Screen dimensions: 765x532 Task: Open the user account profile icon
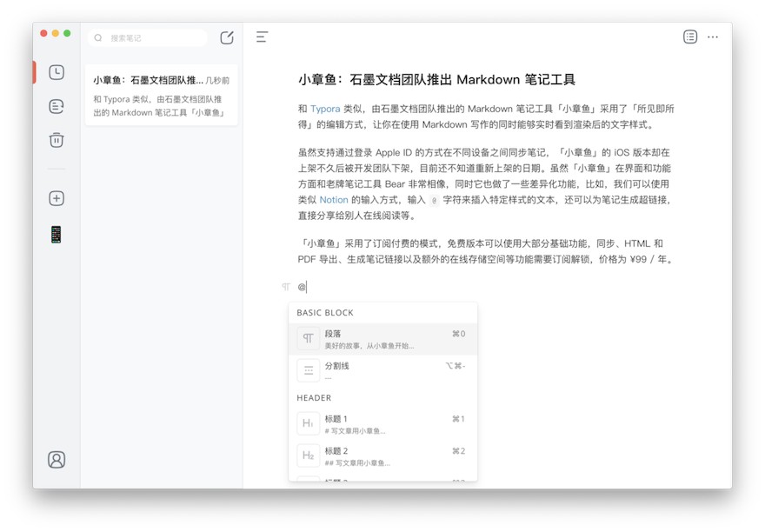point(57,460)
